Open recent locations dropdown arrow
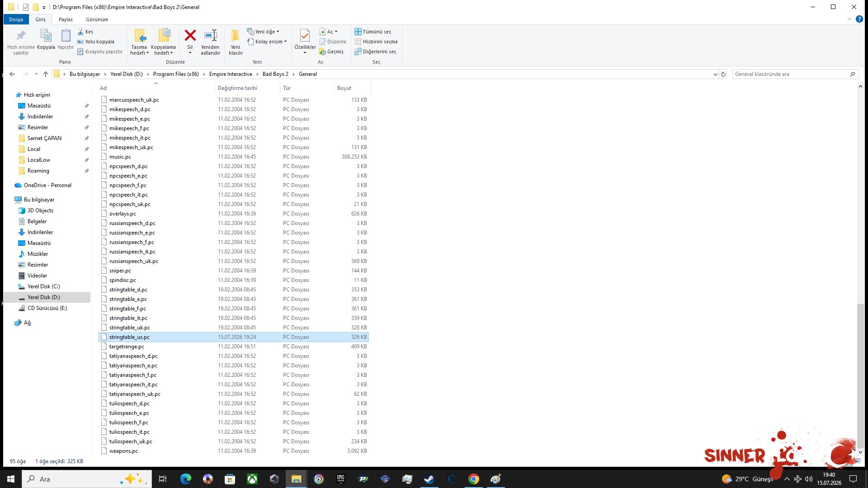The height and width of the screenshot is (488, 868). click(36, 74)
